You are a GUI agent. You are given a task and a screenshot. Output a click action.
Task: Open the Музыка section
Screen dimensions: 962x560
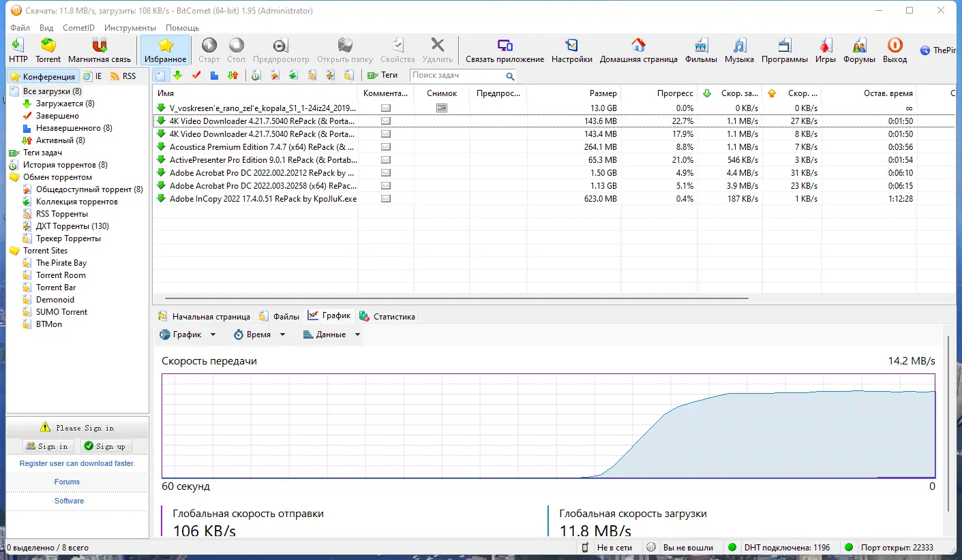[x=740, y=50]
